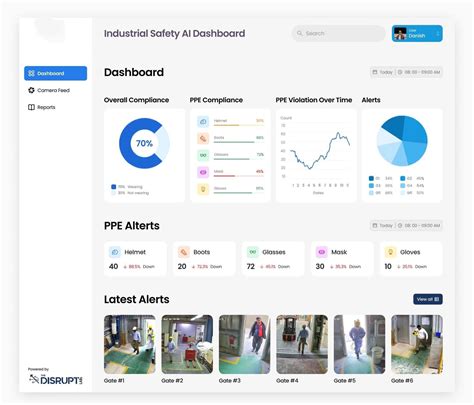Open the Gate #1 alert thumbnail
This screenshot has height=405, width=474.
click(x=130, y=344)
